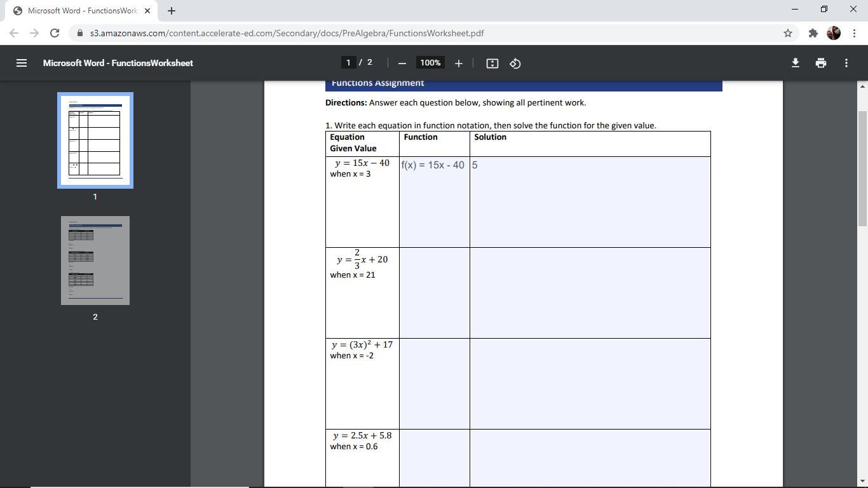
Task: Go forward to the next page
Action: [x=34, y=33]
